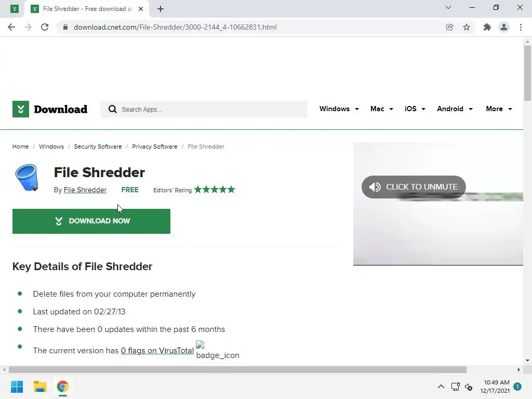The height and width of the screenshot is (399, 532).
Task: Click the browser forward arrow
Action: point(28,27)
